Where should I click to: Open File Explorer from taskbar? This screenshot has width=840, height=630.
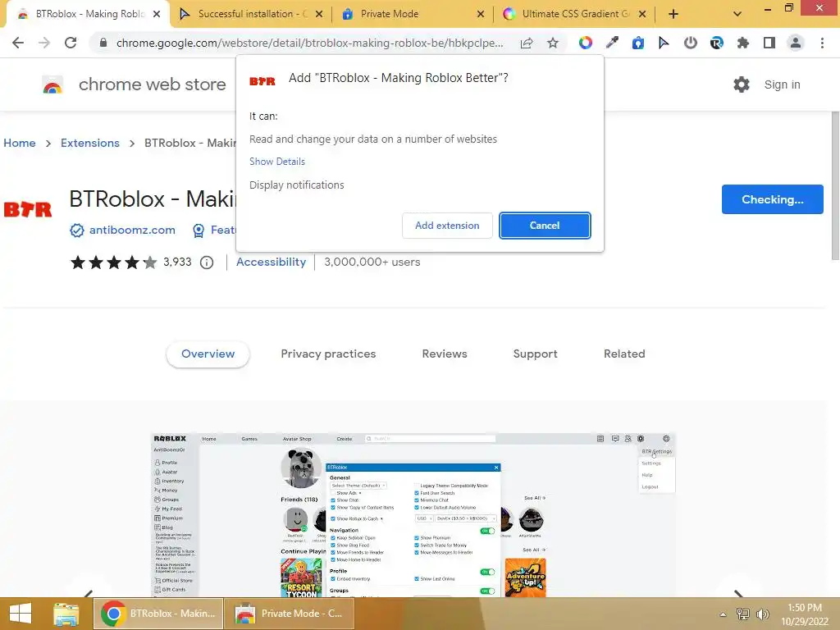coord(66,614)
